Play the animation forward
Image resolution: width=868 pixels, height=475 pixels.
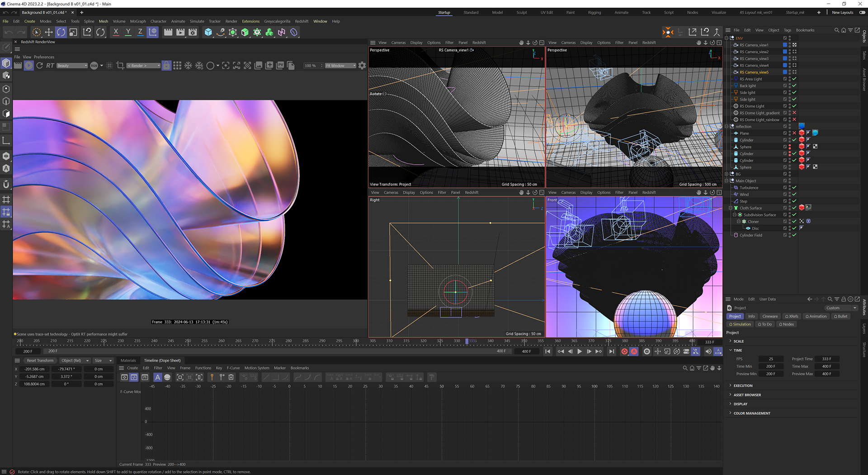(x=580, y=351)
